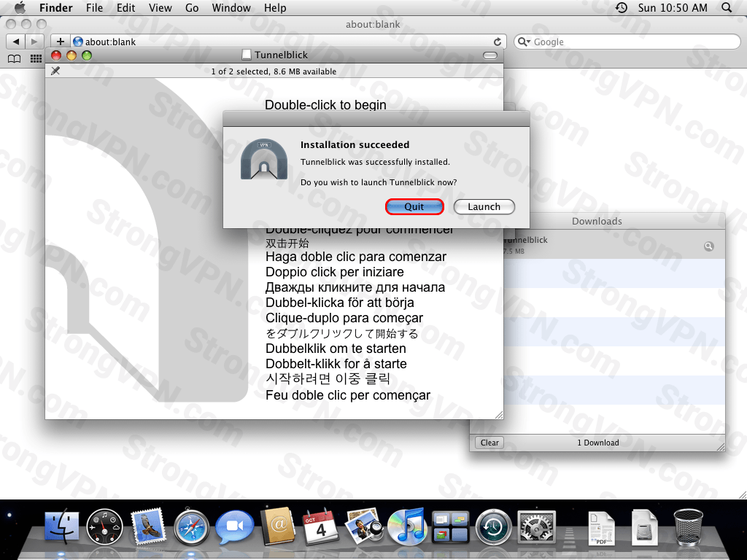This screenshot has width=747, height=560.
Task: Open Dashboard from the Dock
Action: click(x=105, y=526)
